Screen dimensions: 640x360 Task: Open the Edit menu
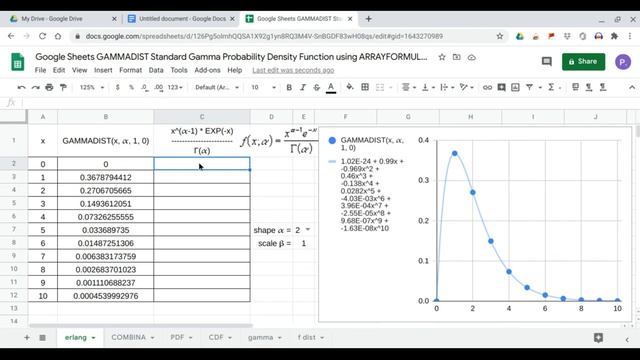pyautogui.click(x=59, y=70)
